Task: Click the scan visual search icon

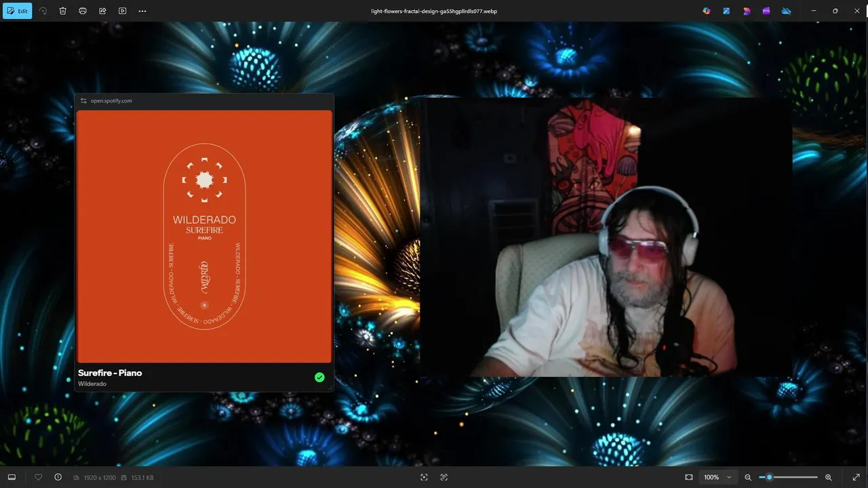Action: (x=424, y=477)
